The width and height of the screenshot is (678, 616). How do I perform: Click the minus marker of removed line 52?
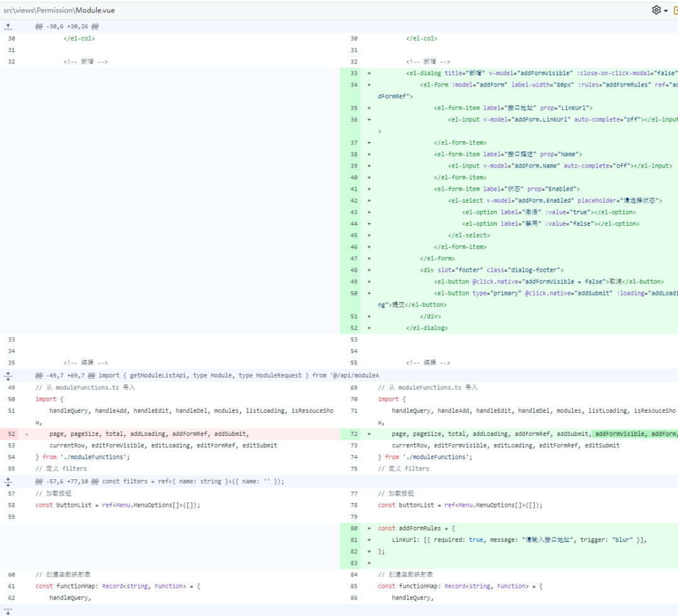click(x=26, y=433)
